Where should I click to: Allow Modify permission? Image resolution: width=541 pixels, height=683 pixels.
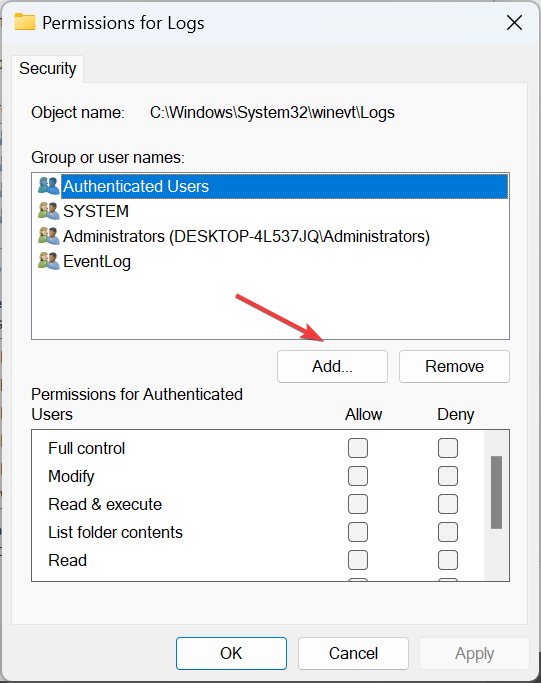click(358, 476)
